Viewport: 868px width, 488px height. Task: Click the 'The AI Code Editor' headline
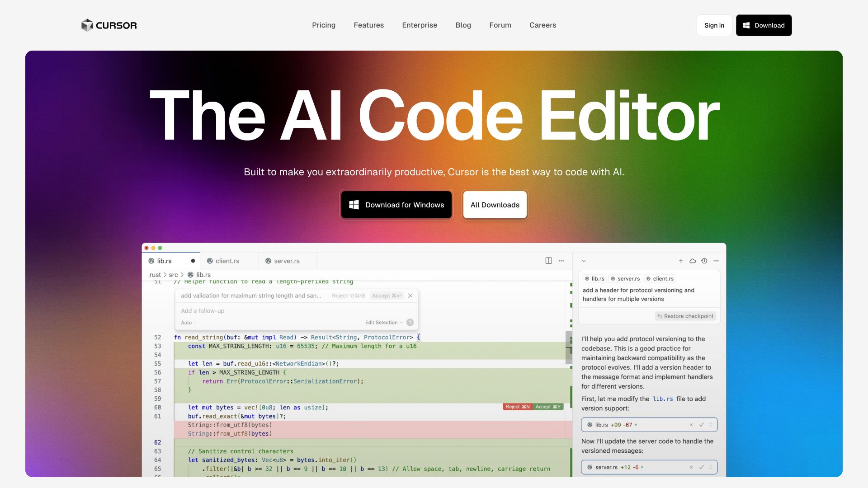pos(434,115)
